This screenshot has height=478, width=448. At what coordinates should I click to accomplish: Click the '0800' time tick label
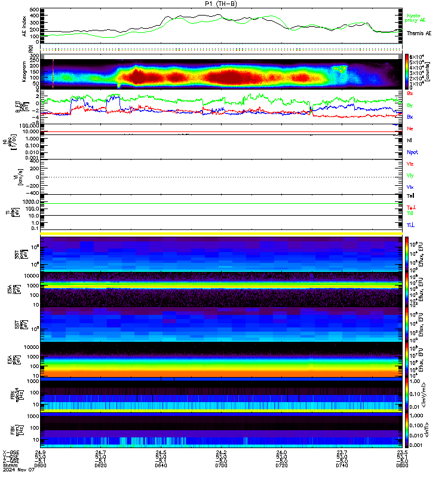click(x=402, y=465)
